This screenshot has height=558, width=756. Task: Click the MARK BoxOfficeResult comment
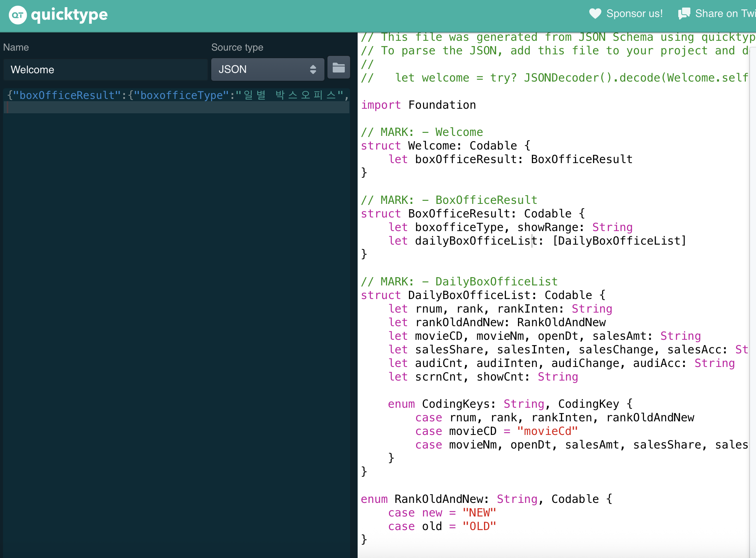coord(449,200)
